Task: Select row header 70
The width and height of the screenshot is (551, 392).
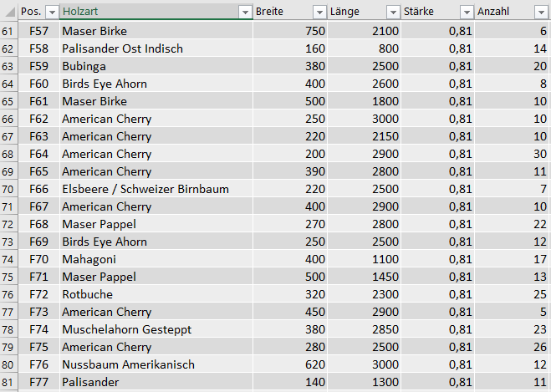Action: click(8, 190)
